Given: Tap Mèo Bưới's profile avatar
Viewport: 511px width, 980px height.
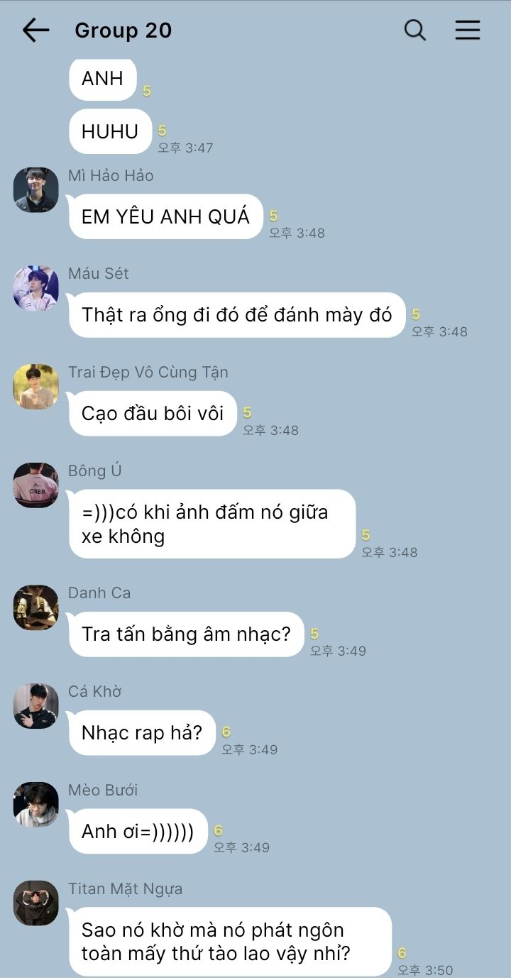Looking at the screenshot, I should coord(35,805).
